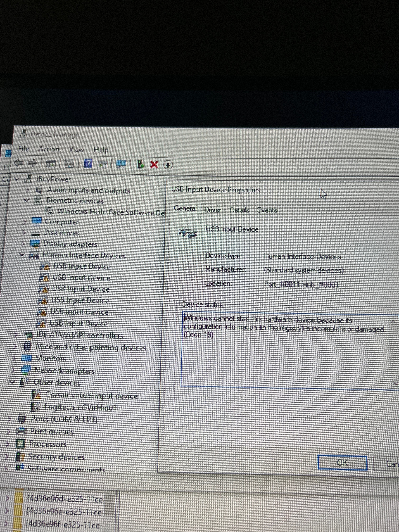399x532 pixels.
Task: Click the down-arrow Disable device icon
Action: [168, 165]
